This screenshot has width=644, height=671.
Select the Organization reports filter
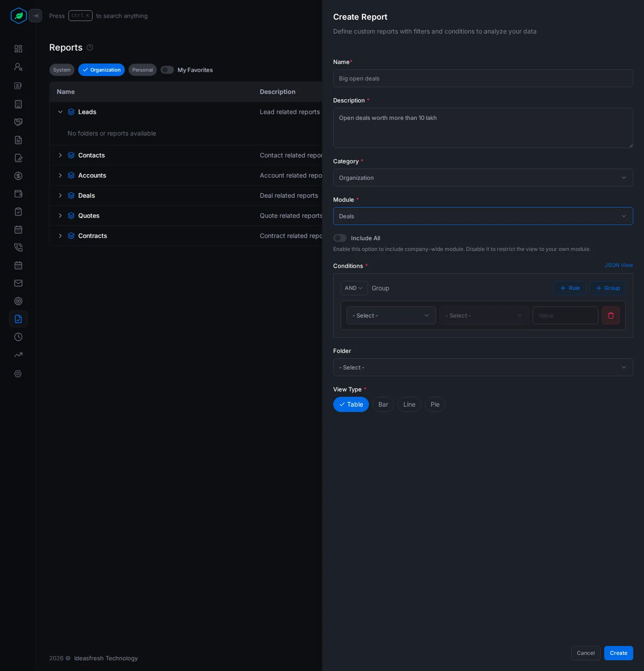(102, 70)
